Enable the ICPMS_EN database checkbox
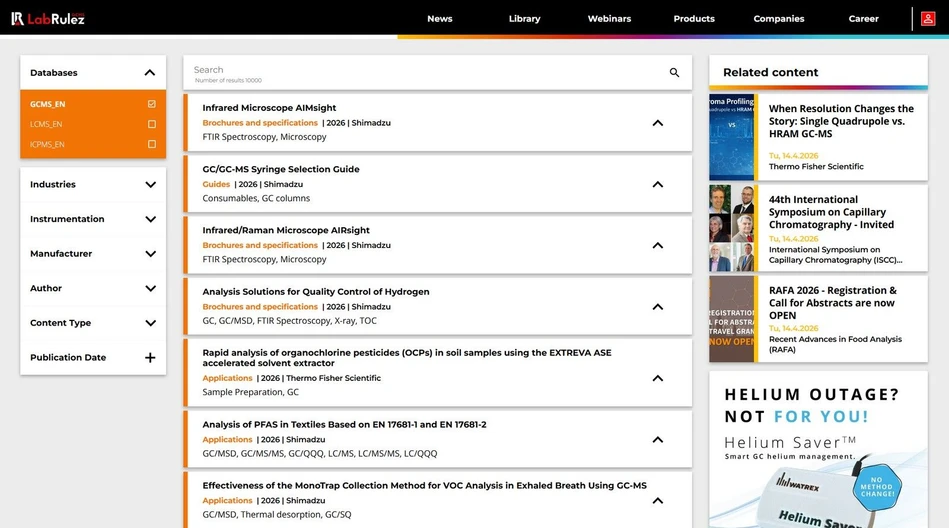The height and width of the screenshot is (528, 949). click(151, 144)
